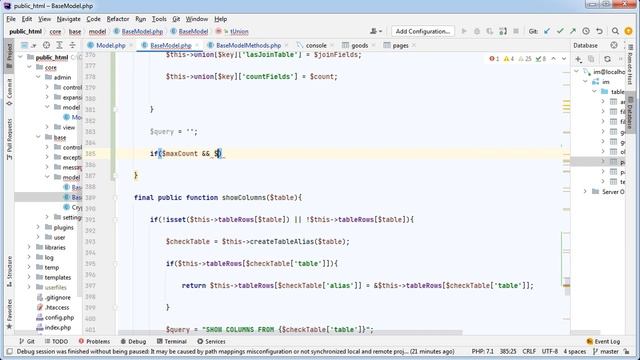Click the Stop square icon in toolbar
This screenshot has height=360, width=640.
516,31
